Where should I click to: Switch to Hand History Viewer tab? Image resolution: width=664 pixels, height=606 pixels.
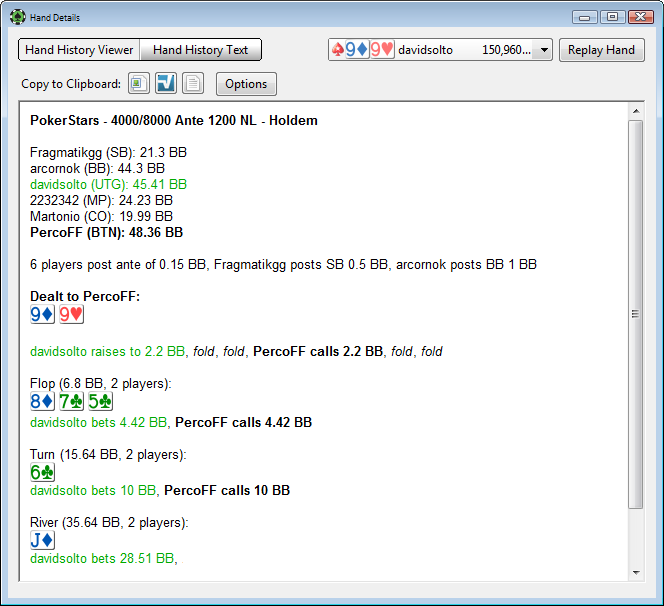(79, 50)
